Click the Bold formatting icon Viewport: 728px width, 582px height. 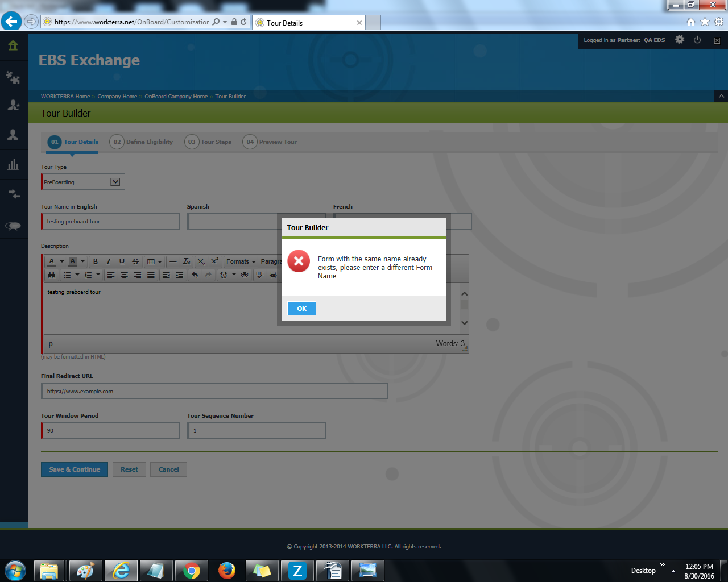(96, 261)
